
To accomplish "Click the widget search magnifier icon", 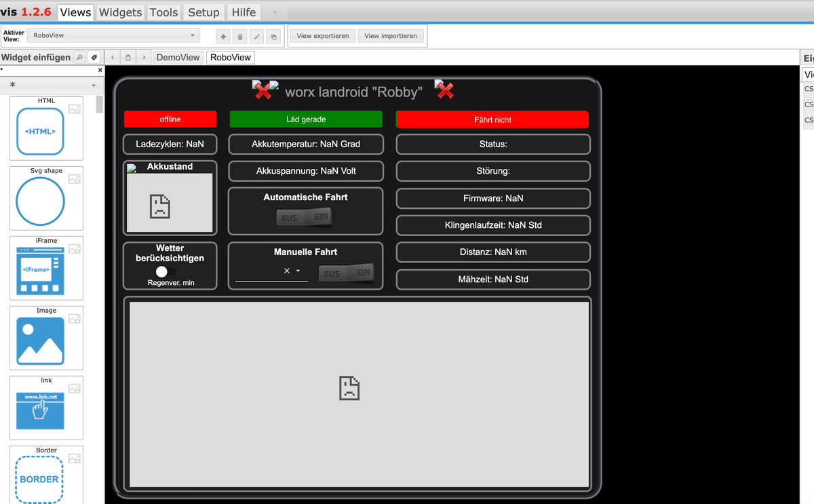I will coord(79,58).
